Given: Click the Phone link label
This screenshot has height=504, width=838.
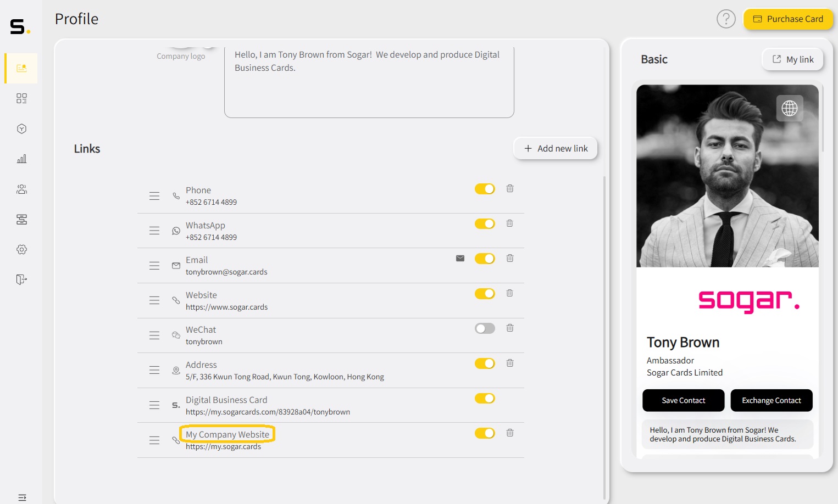Looking at the screenshot, I should tap(198, 190).
